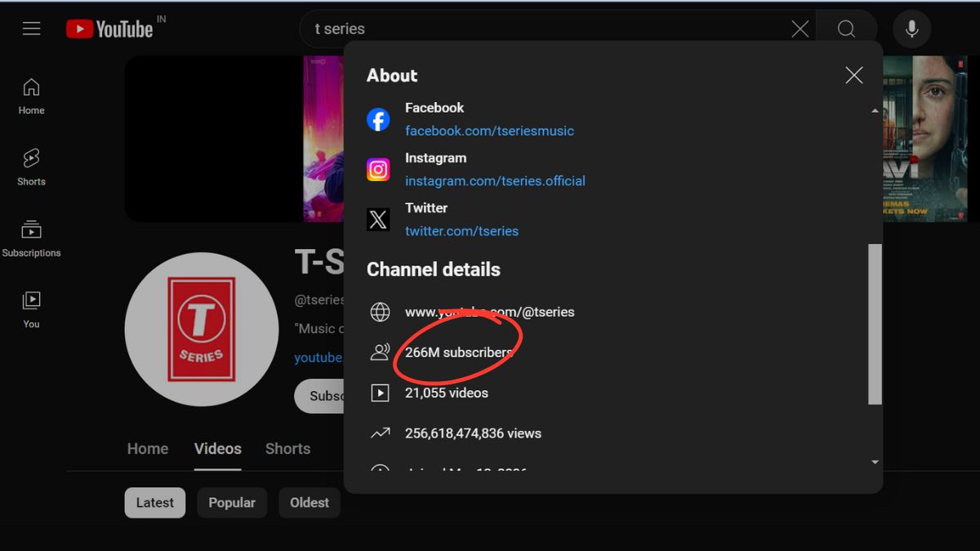Select the Oldest filter chip

point(310,503)
